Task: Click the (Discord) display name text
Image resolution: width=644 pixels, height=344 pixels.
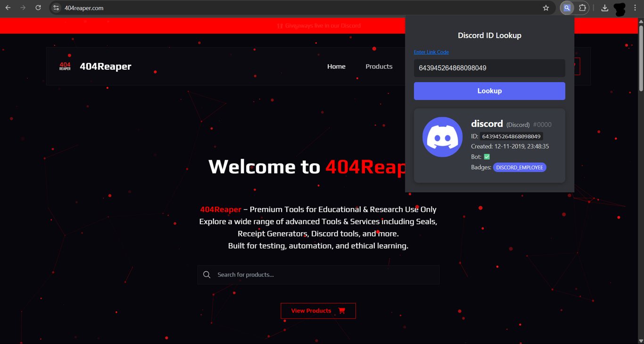Action: pyautogui.click(x=518, y=125)
